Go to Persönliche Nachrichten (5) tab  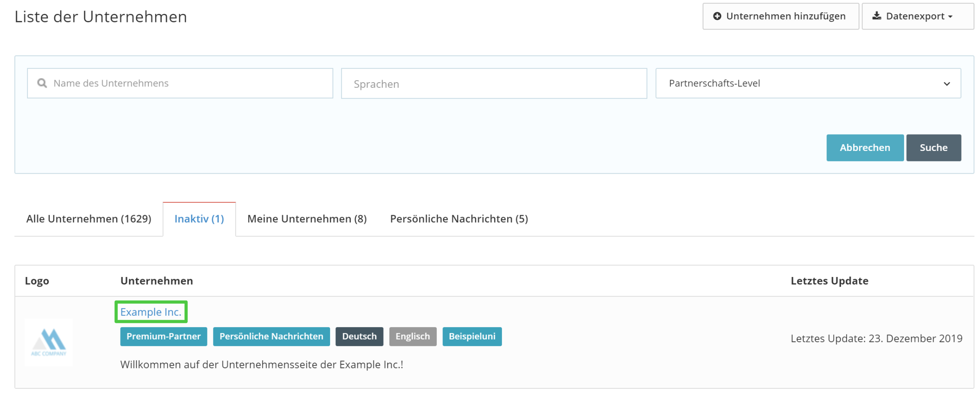459,219
